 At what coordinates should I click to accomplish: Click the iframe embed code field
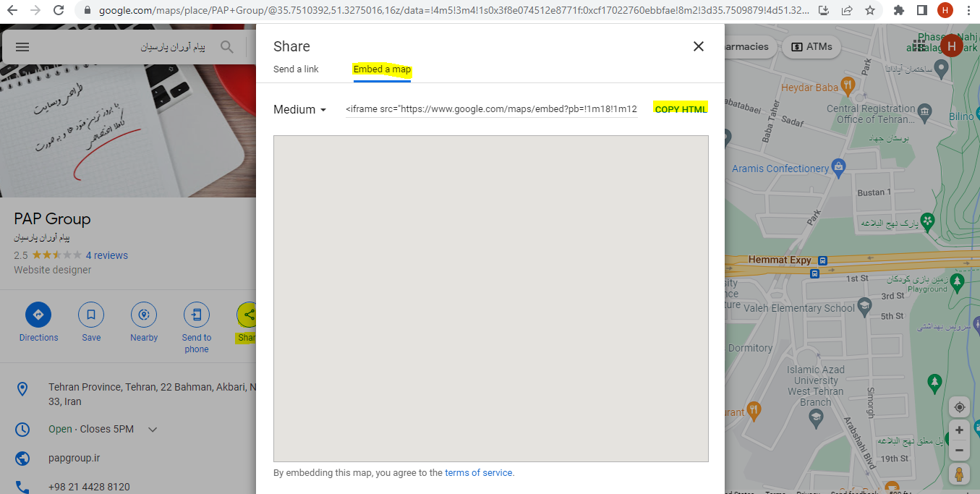pos(491,109)
